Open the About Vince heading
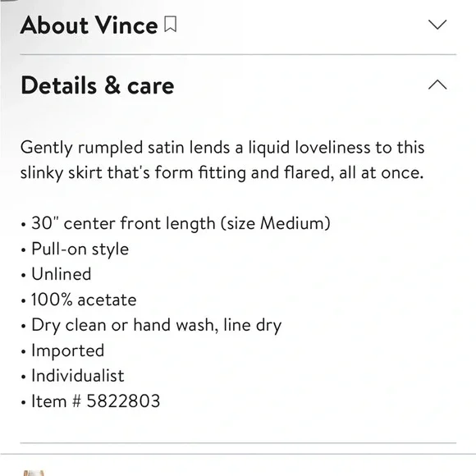 click(x=89, y=25)
